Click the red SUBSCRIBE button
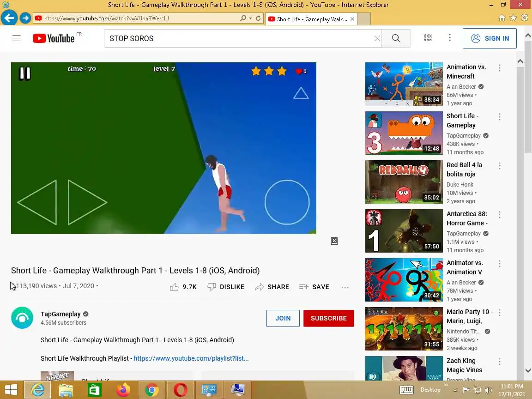532x399 pixels. [x=329, y=318]
